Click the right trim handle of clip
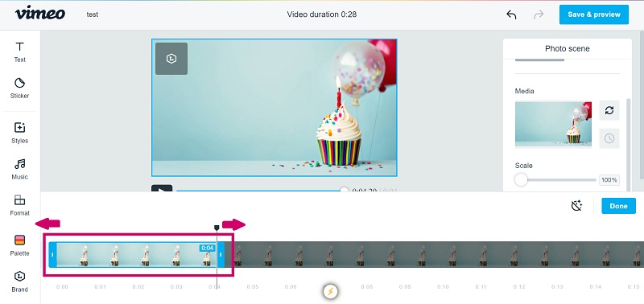 coord(221,255)
